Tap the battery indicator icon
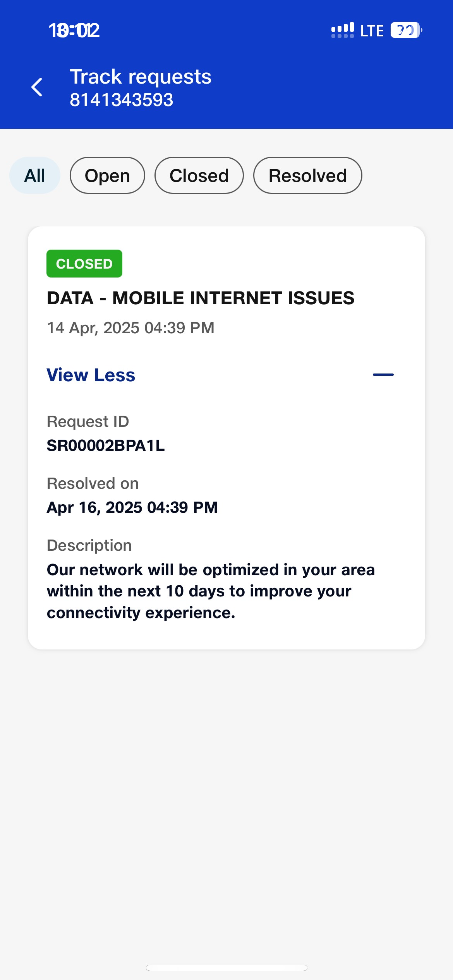Image resolution: width=453 pixels, height=980 pixels. coord(405,30)
